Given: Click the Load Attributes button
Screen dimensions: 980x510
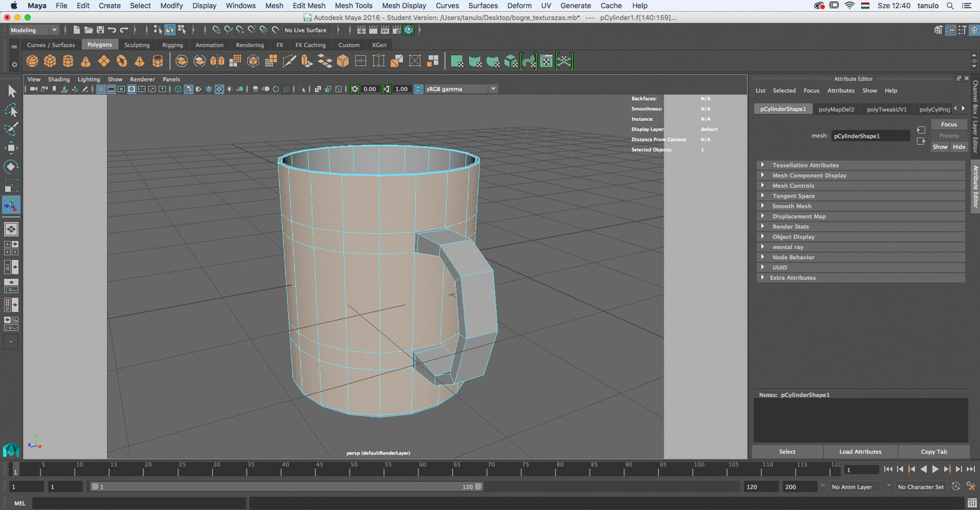Looking at the screenshot, I should coord(860,452).
